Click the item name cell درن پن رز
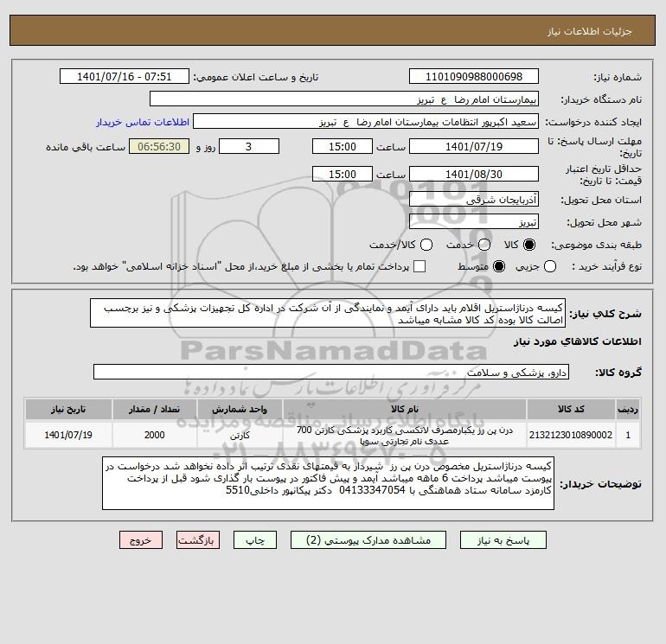This screenshot has height=644, width=666. click(405, 435)
